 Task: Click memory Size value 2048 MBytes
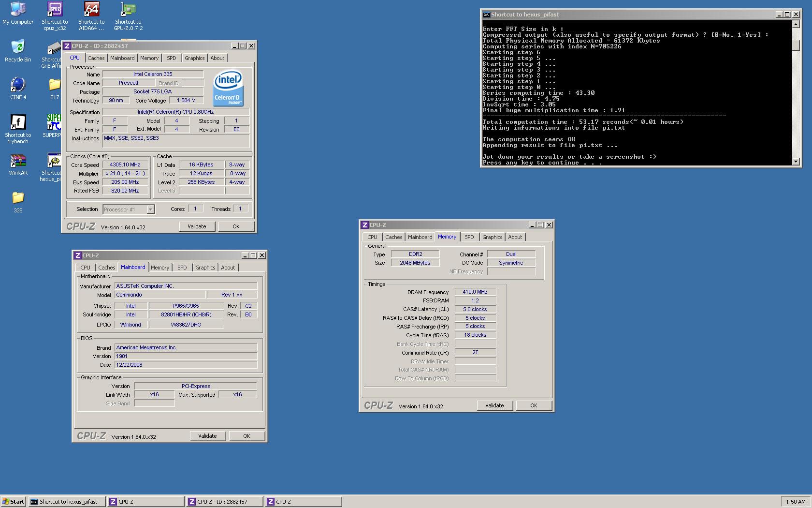[415, 263]
